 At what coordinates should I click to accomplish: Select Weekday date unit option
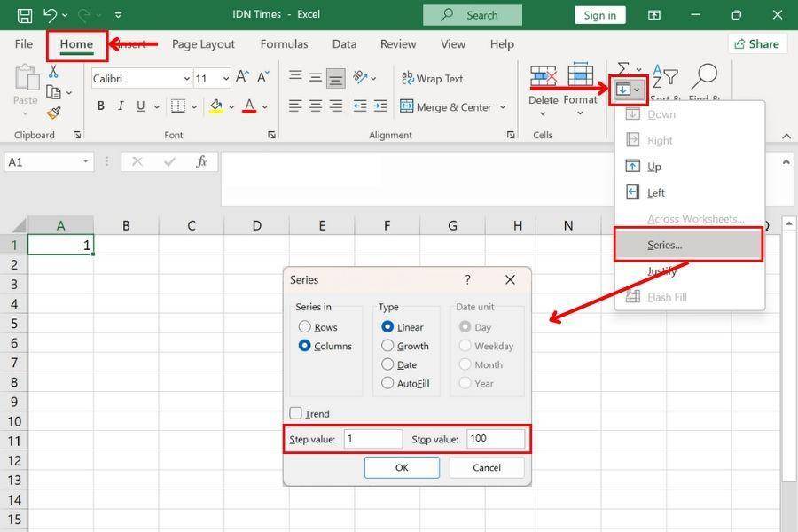[x=465, y=346]
